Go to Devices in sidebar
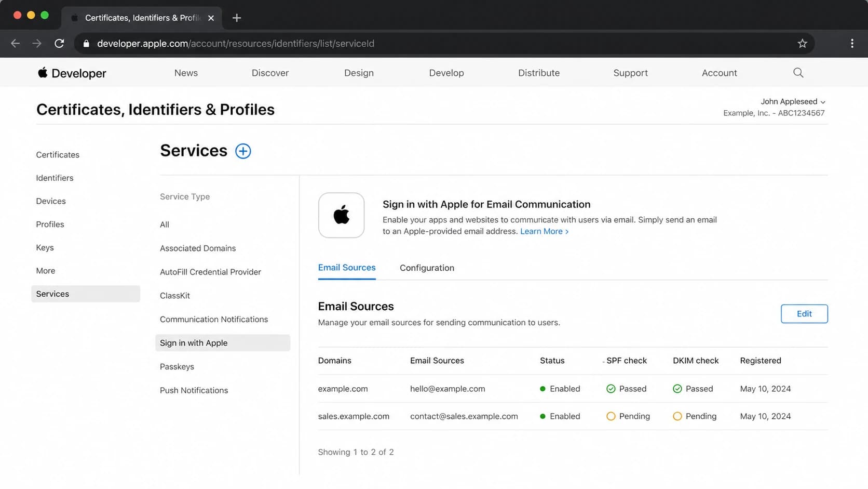Image resolution: width=868 pixels, height=489 pixels. coord(51,201)
